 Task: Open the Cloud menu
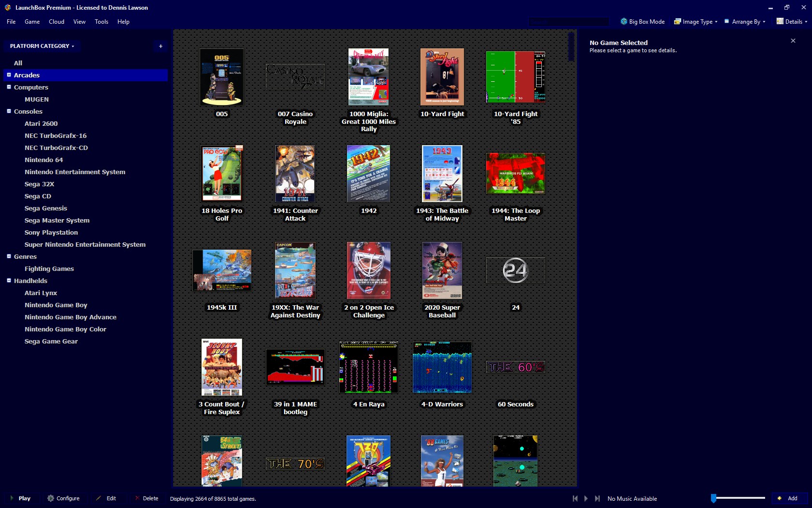[57, 22]
